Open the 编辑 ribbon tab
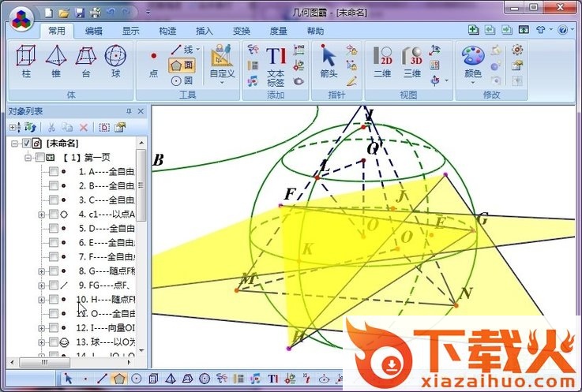Viewport: 582px width, 392px height. coord(93,31)
